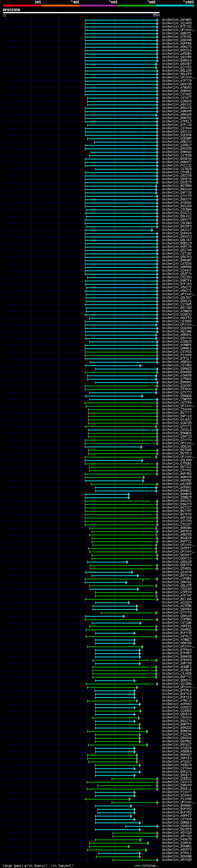Click hit label UniRef100_A5H270
Image resolution: width=197 pixels, height=868 pixels.
point(176,47)
